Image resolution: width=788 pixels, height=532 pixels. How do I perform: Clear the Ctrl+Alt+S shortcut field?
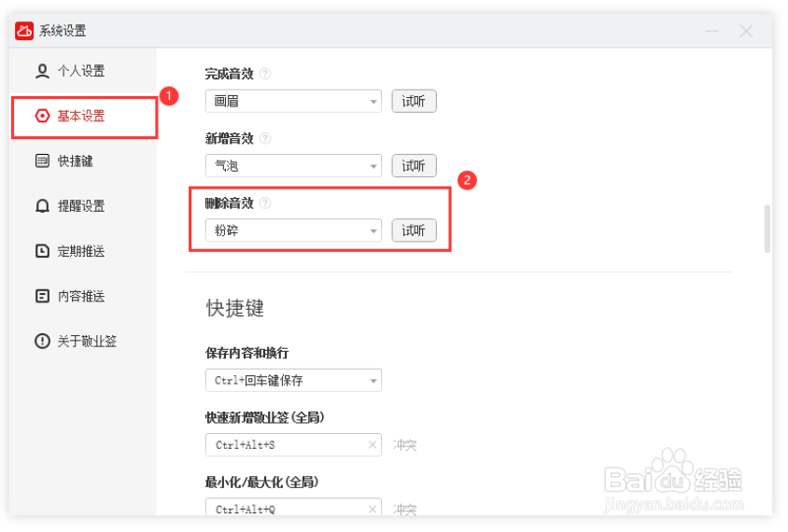373,445
